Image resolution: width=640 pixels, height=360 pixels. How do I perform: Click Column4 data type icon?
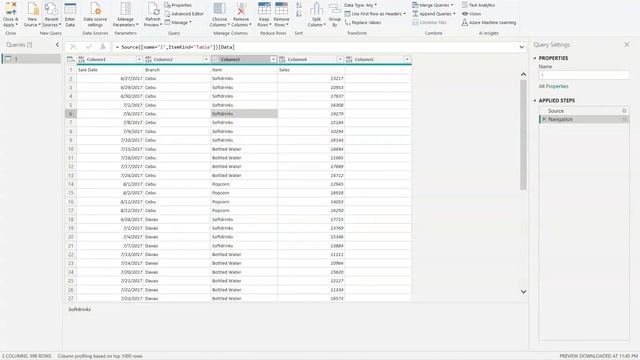(x=282, y=60)
